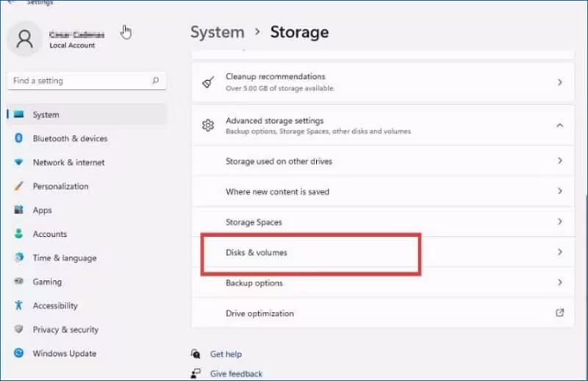This screenshot has height=381, width=588.
Task: Click the Apps sidebar icon
Action: 18,210
